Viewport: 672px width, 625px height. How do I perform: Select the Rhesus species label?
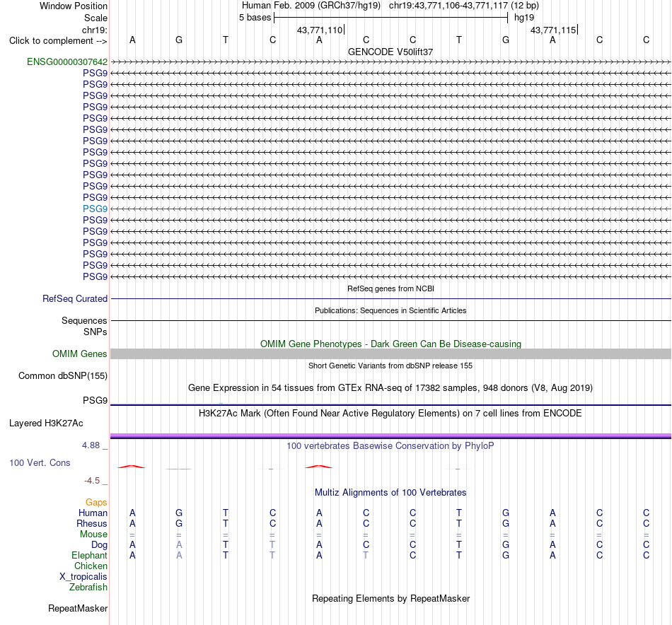[92, 523]
